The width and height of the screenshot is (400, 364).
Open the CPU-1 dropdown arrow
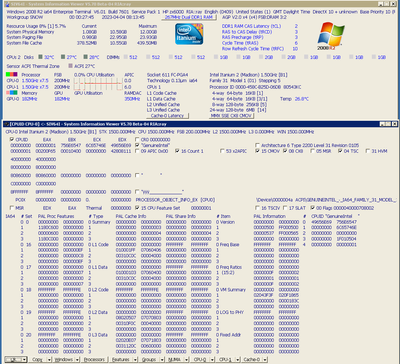[237, 360]
